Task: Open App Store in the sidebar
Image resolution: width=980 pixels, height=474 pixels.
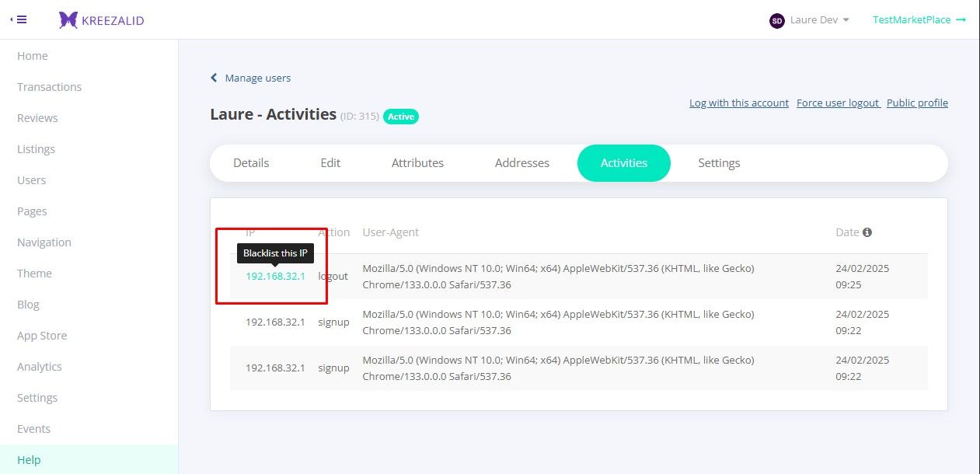Action: (x=42, y=336)
